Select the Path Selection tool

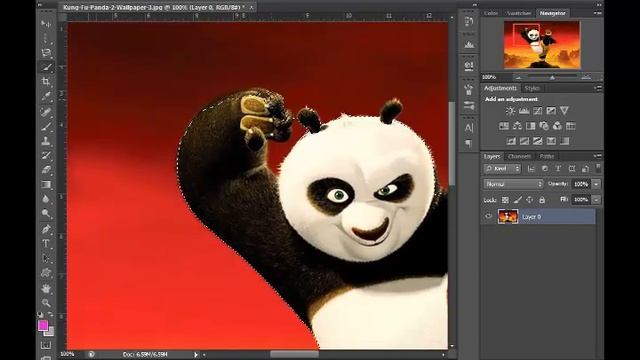tap(46, 258)
